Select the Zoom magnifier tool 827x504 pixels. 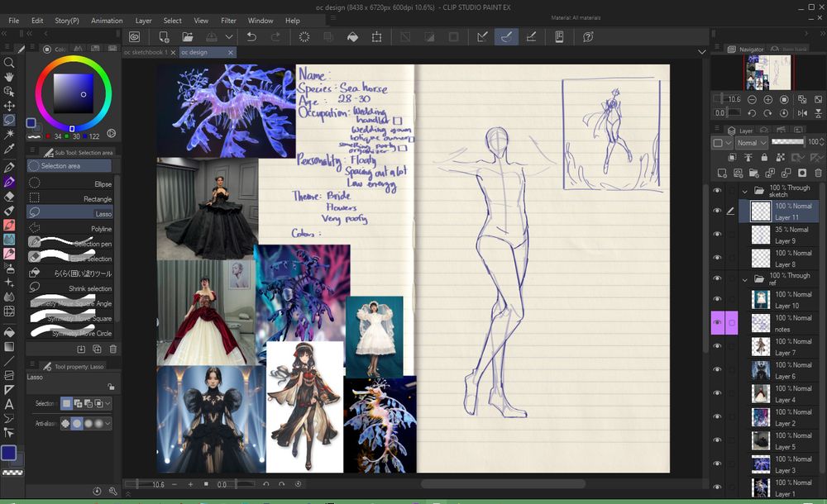[x=9, y=63]
